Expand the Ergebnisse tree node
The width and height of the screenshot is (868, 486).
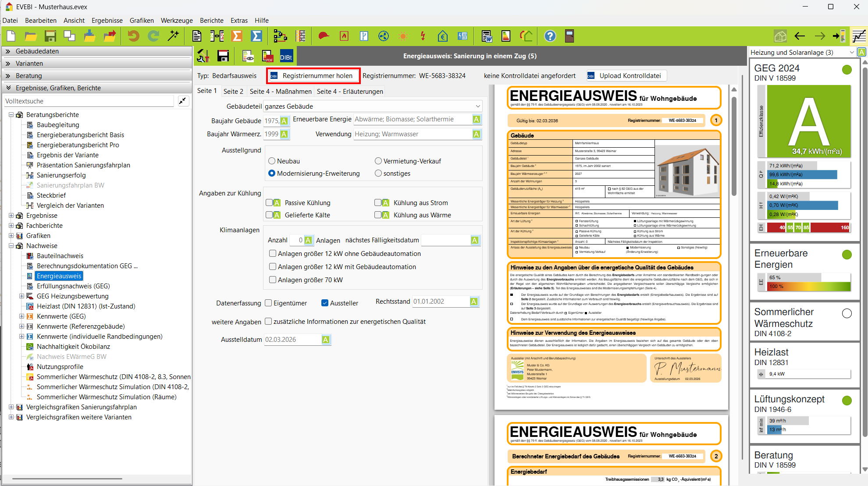[11, 216]
